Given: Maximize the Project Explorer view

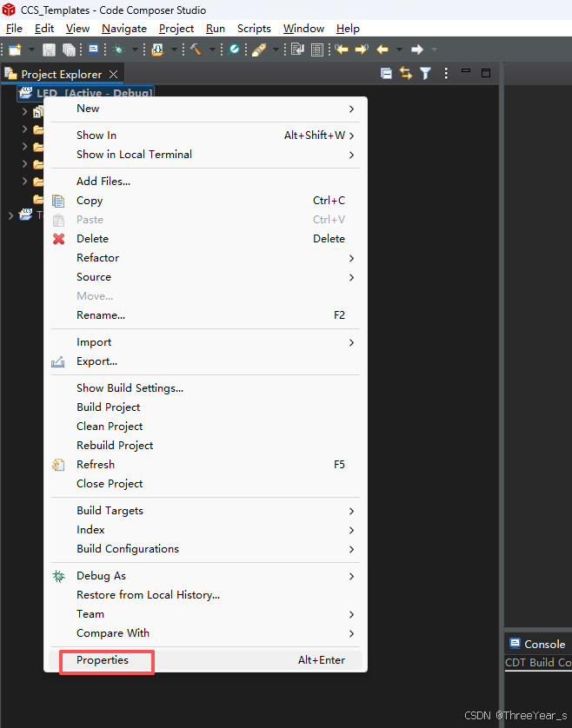Looking at the screenshot, I should click(486, 73).
